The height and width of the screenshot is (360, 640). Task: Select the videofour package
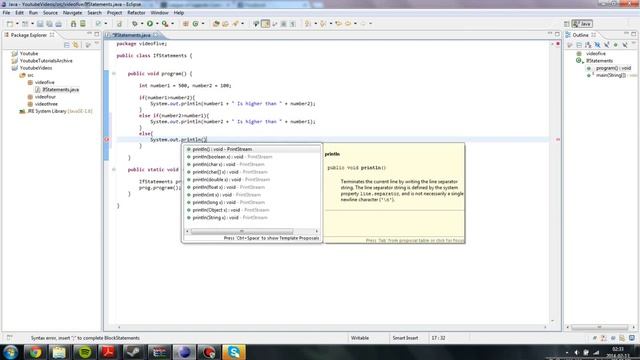pyautogui.click(x=45, y=97)
